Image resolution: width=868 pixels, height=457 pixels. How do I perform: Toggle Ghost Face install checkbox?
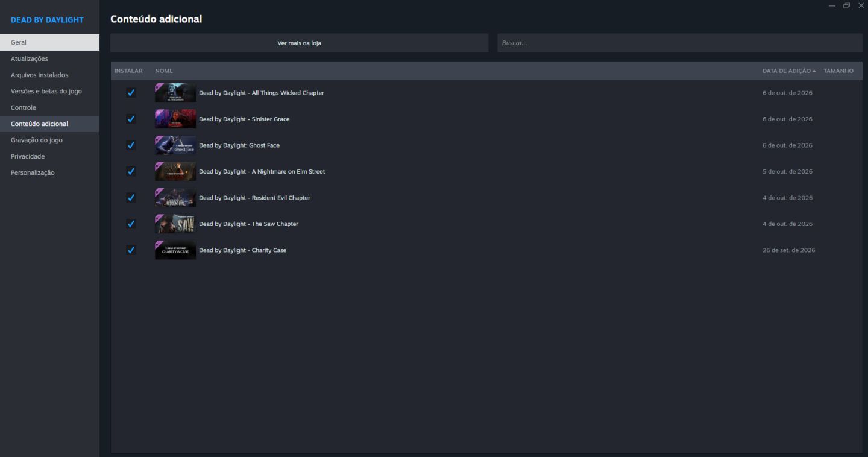131,145
